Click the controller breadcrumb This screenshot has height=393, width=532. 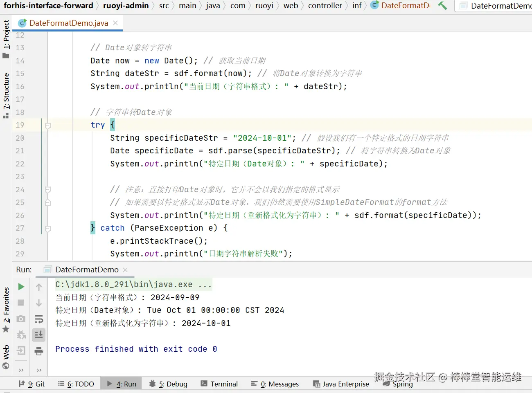tap(325, 5)
